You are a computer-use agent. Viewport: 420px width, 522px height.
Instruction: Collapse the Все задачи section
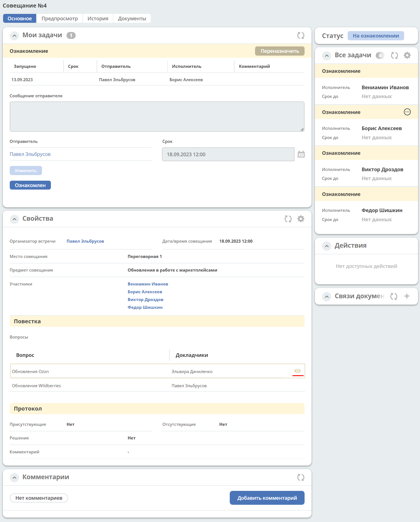327,56
